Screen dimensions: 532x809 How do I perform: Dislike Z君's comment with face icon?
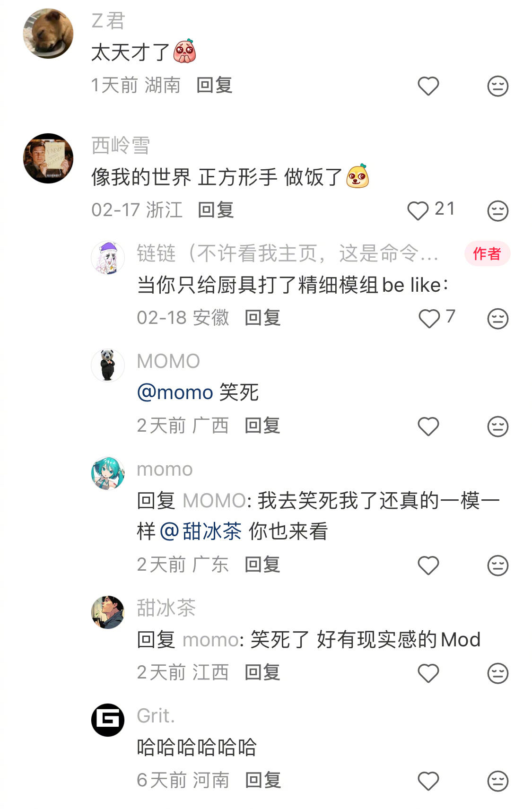click(x=497, y=86)
